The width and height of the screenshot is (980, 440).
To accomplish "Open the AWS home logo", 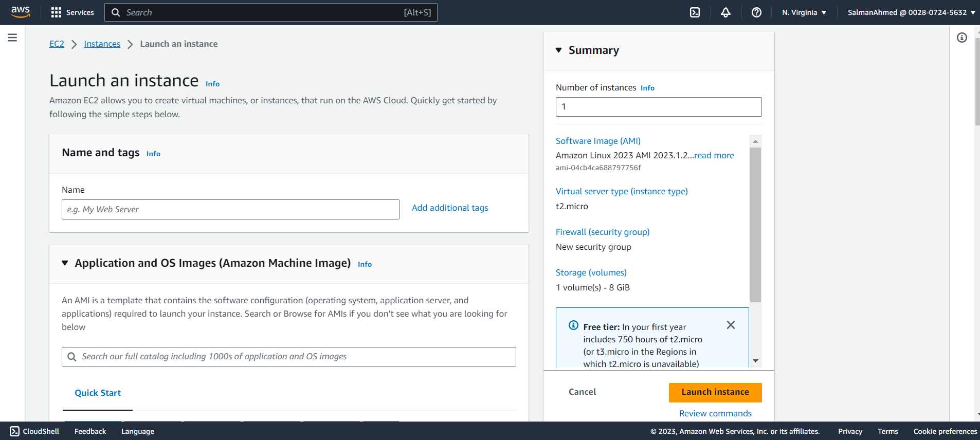I will tap(21, 12).
